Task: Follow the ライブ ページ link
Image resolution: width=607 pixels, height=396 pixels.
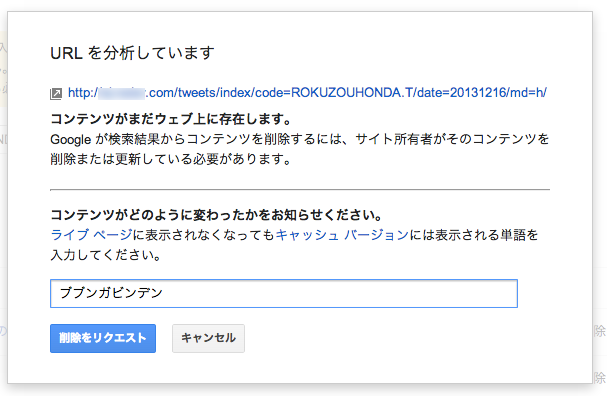Action: [x=92, y=235]
